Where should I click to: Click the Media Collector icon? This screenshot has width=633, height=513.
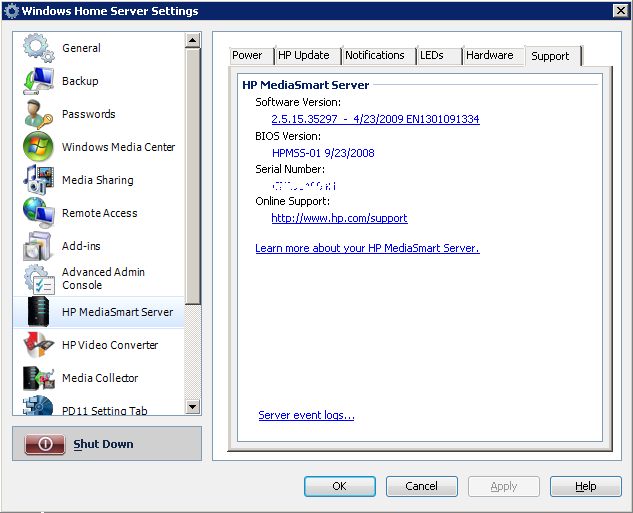pyautogui.click(x=38, y=378)
